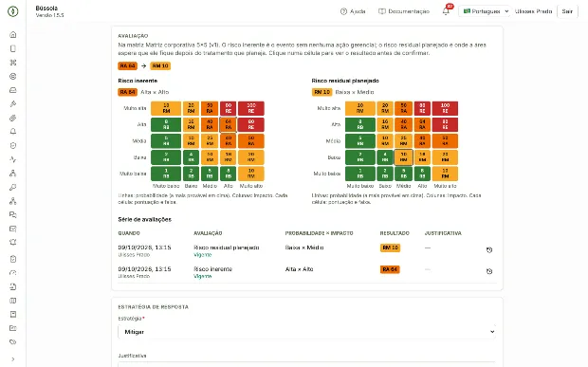Open the Estratégia dropdown showing Mitigar
Image resolution: width=588 pixels, height=367 pixels.
[x=306, y=332]
